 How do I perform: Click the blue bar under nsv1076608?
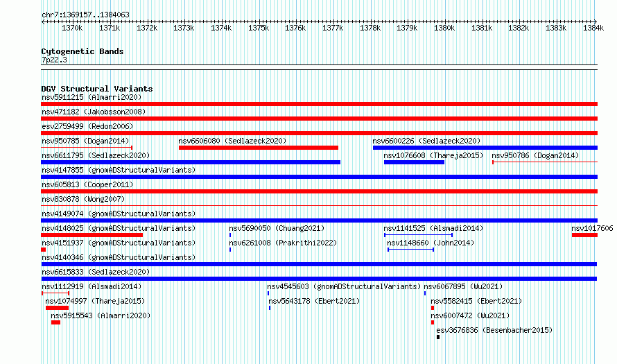(414, 162)
